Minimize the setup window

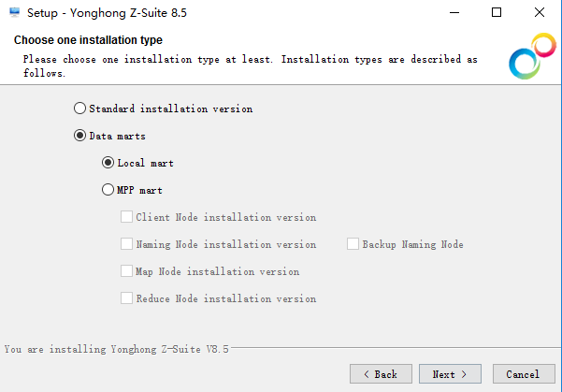(453, 12)
